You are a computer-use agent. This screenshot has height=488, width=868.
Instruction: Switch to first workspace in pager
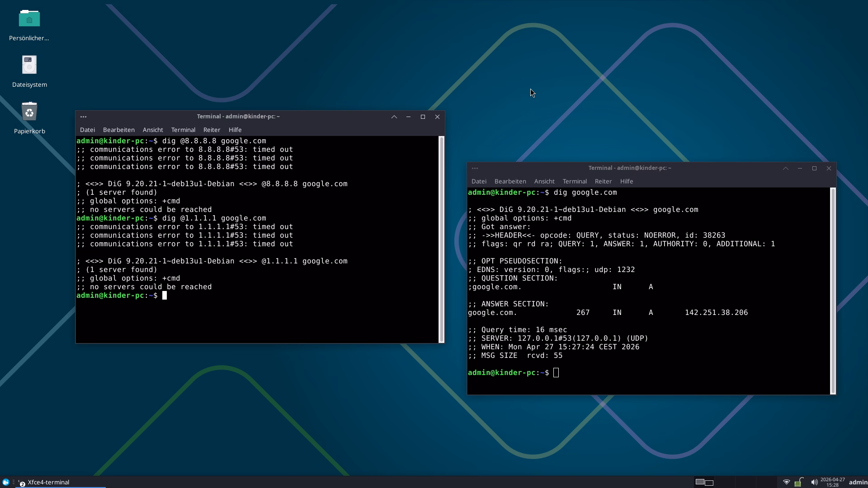(704, 482)
